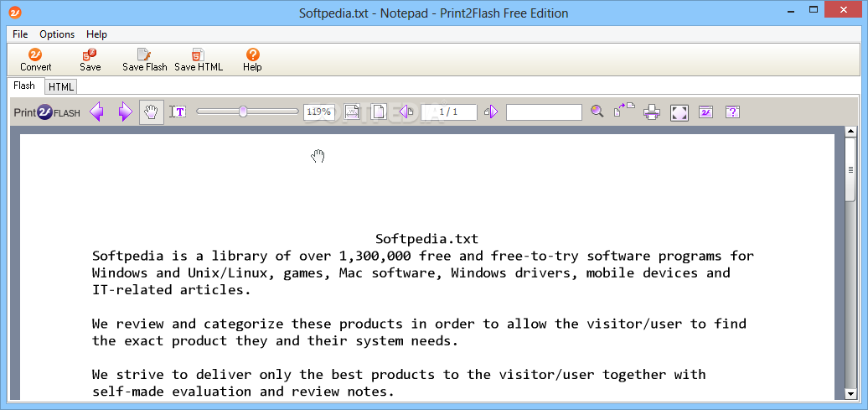
Task: Open the Help menu
Action: [97, 34]
